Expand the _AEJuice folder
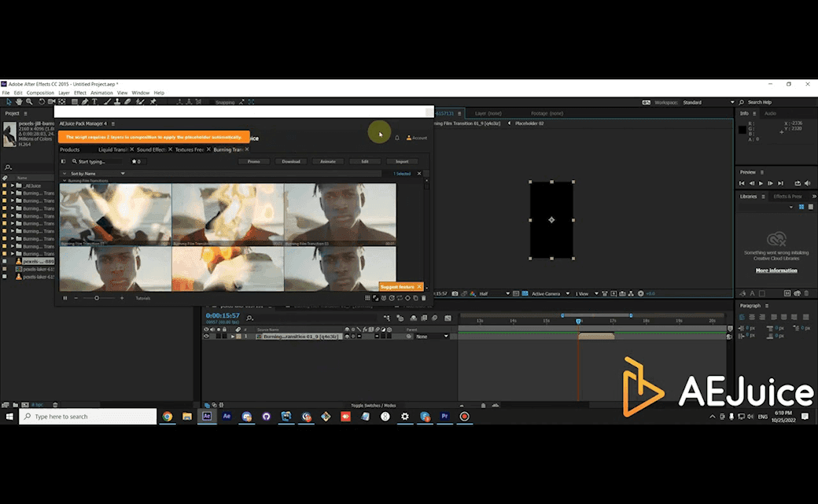 (x=13, y=186)
